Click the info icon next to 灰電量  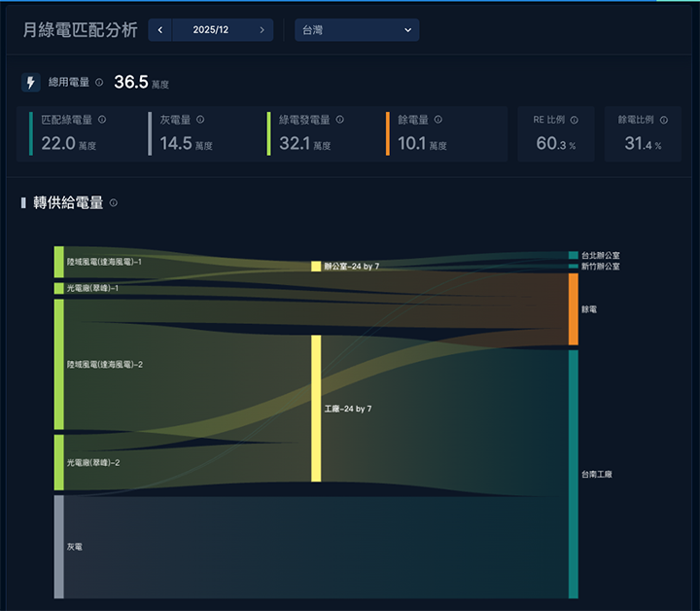pyautogui.click(x=200, y=120)
